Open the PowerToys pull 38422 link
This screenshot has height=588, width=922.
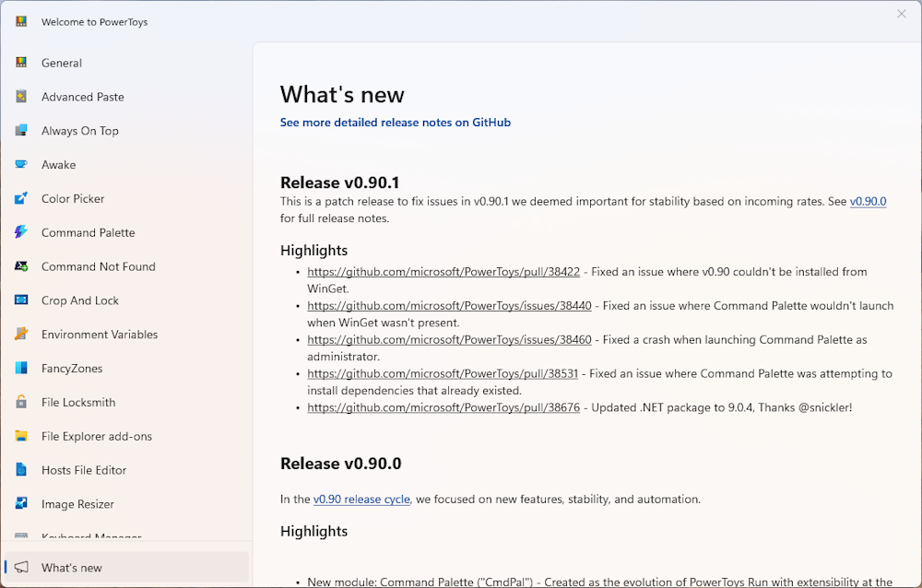(x=443, y=272)
